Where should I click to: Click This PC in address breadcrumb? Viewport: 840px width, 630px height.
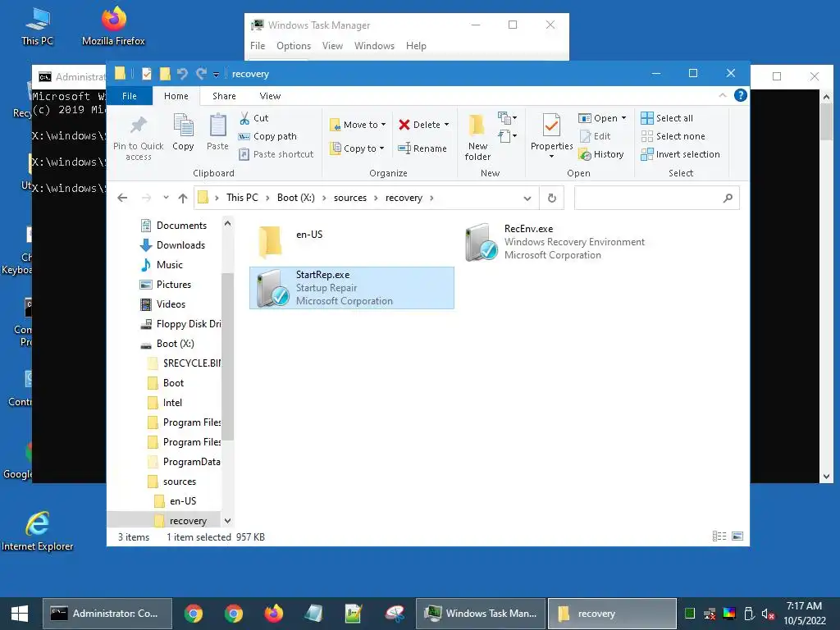click(242, 198)
